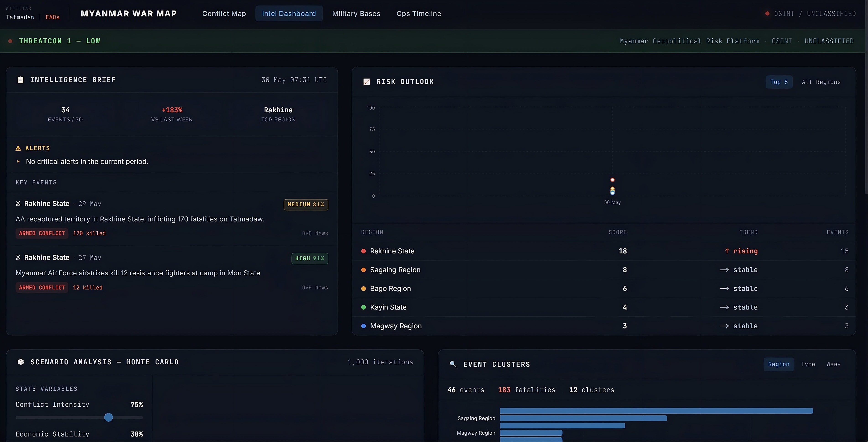Click the +183% vs last week stat
This screenshot has height=442, width=868.
pyautogui.click(x=172, y=114)
